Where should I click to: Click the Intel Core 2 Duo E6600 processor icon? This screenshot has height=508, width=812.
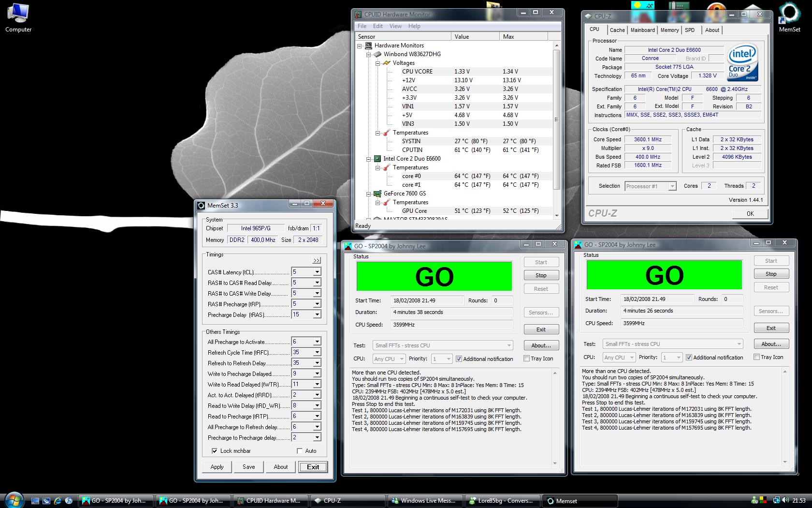click(377, 159)
